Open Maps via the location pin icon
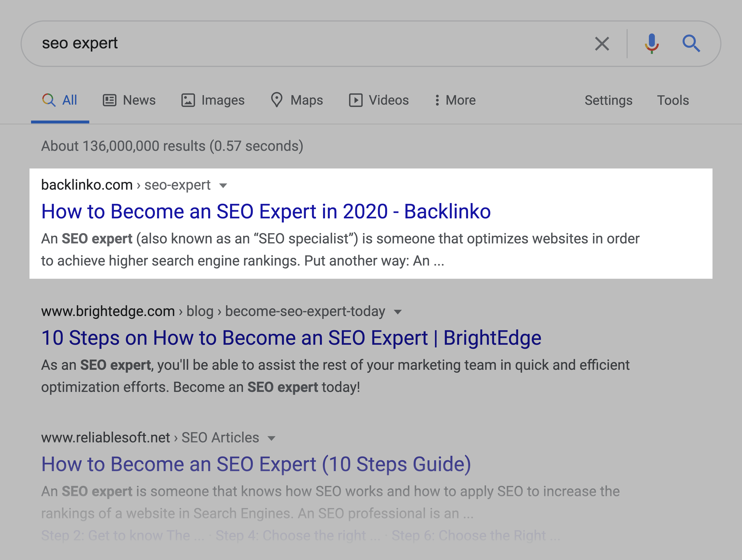 [x=277, y=100]
